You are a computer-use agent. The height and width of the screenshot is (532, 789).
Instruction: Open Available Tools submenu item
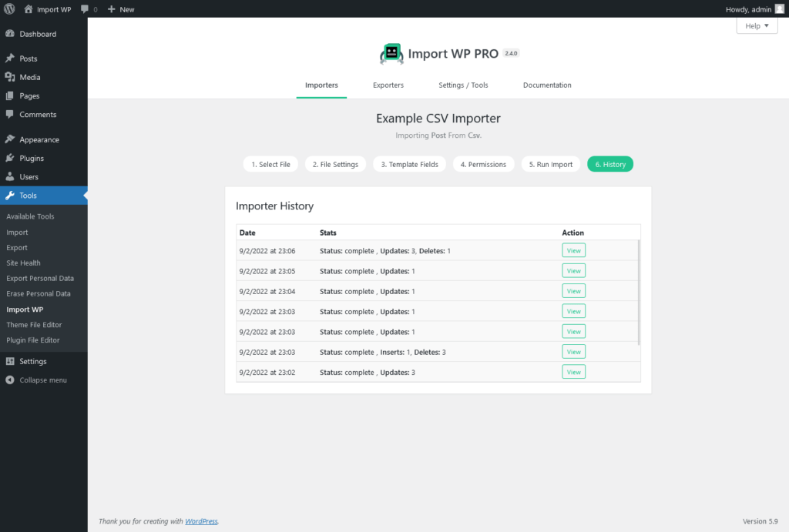(30, 216)
